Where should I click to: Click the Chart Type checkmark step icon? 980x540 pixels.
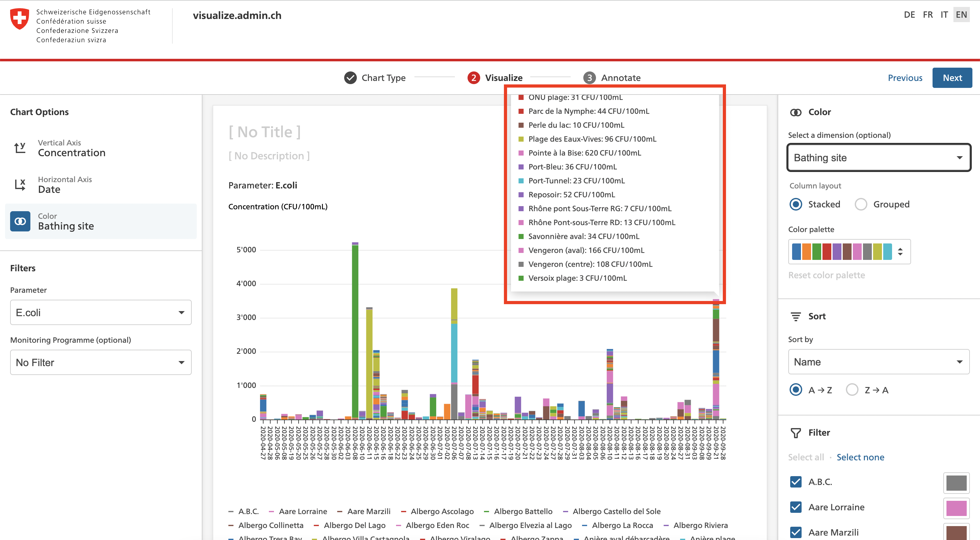(x=350, y=77)
